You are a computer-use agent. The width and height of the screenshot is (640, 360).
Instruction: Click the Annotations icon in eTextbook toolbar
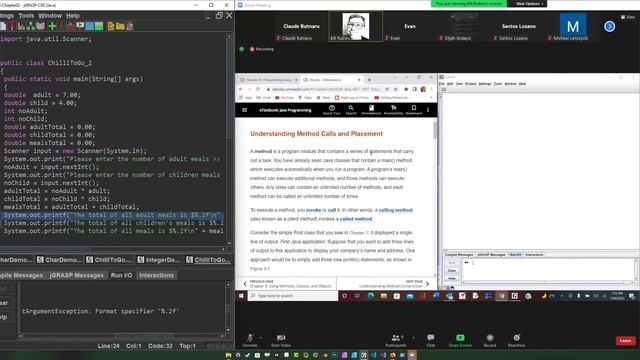tap(371, 110)
